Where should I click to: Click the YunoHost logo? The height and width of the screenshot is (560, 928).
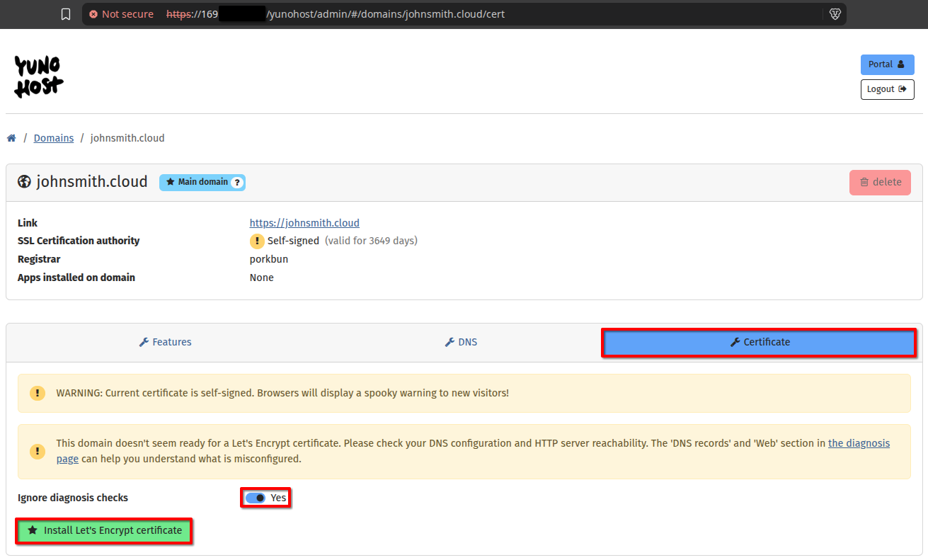(x=39, y=77)
